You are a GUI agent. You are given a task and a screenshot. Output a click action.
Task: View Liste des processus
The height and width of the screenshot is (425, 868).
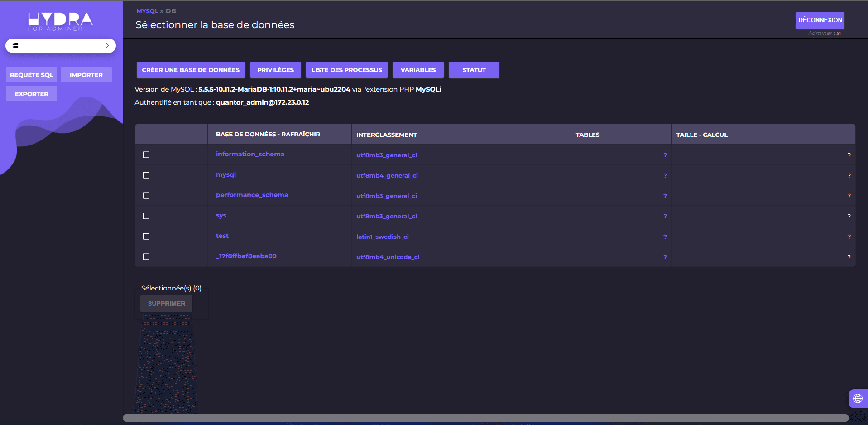[346, 70]
